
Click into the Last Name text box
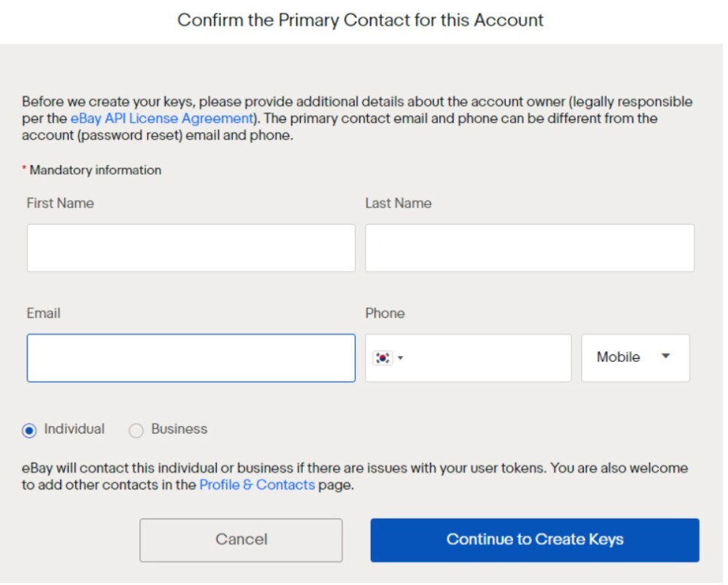529,248
